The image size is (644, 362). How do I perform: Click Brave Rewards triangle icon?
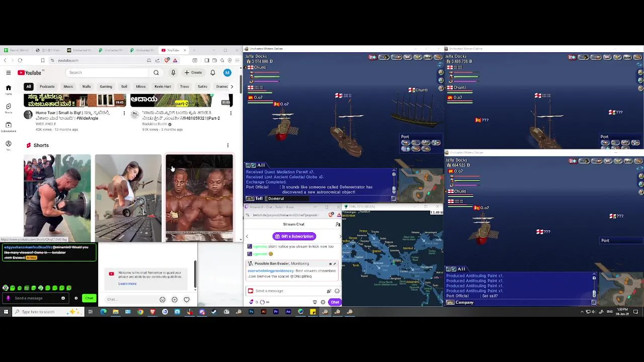175,60
